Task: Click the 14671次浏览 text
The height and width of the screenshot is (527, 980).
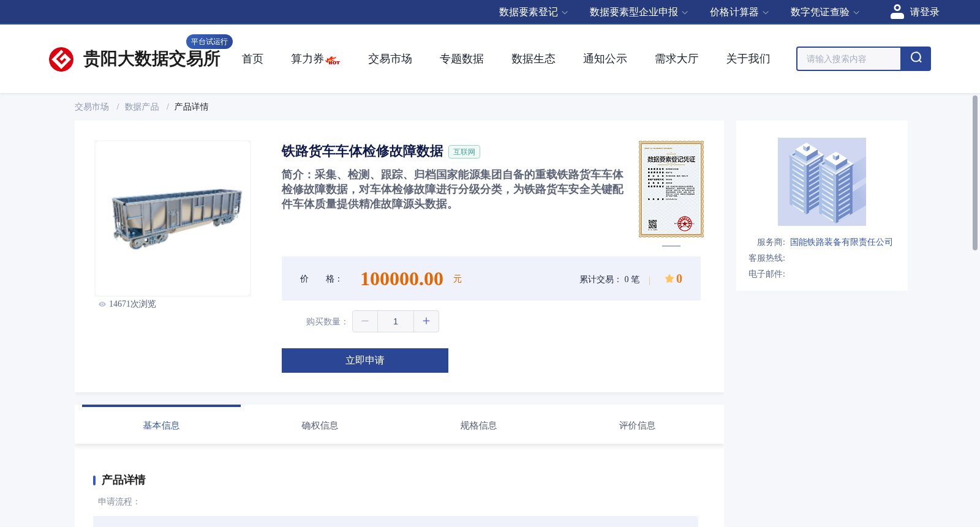Action: [132, 304]
